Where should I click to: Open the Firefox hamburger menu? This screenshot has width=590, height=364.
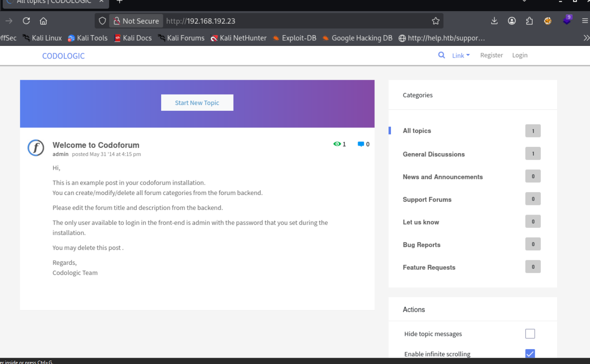[585, 21]
